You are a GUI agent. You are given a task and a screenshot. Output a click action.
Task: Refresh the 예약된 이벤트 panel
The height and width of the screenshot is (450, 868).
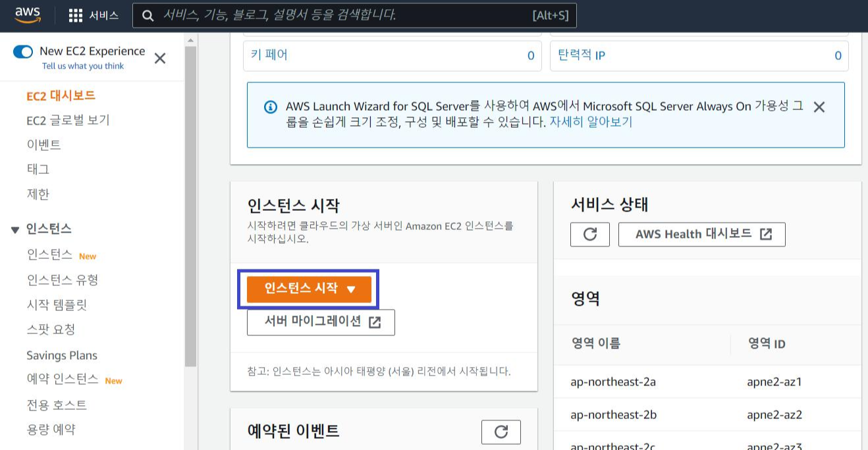[501, 432]
